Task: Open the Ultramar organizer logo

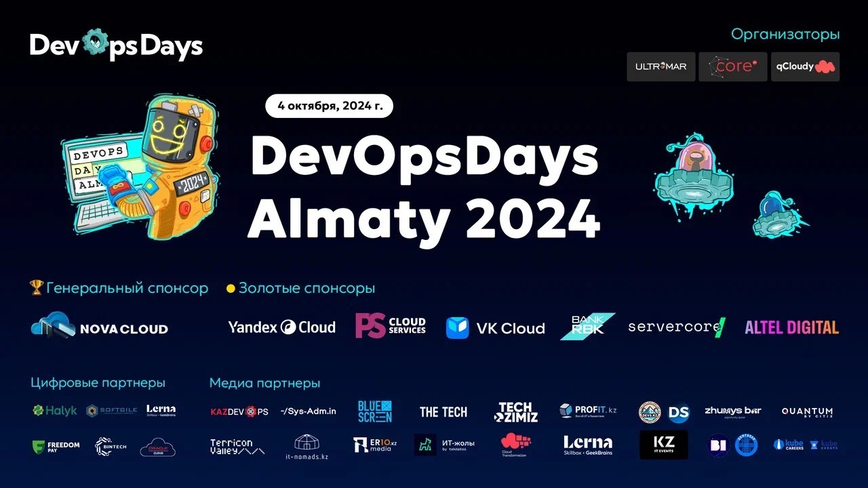Action: point(661,66)
